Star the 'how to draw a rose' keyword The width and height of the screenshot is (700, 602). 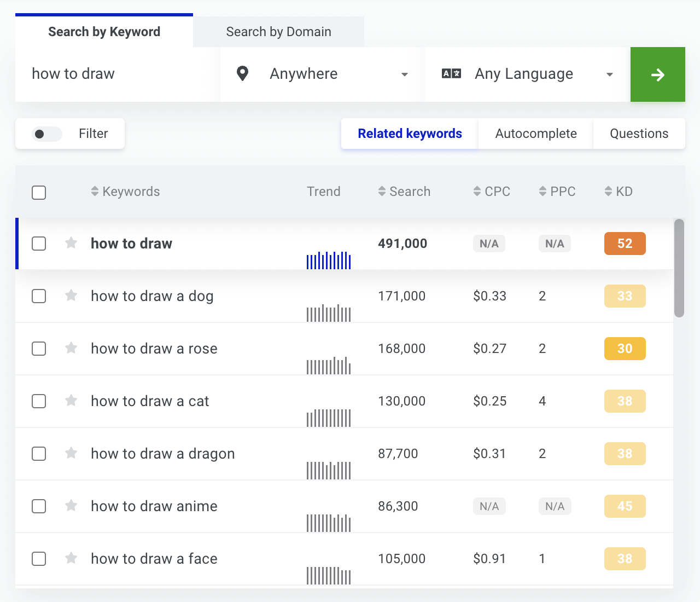coord(71,348)
